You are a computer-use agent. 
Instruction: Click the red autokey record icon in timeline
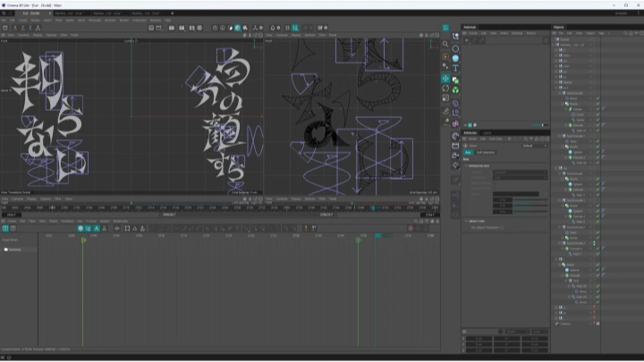(411, 229)
